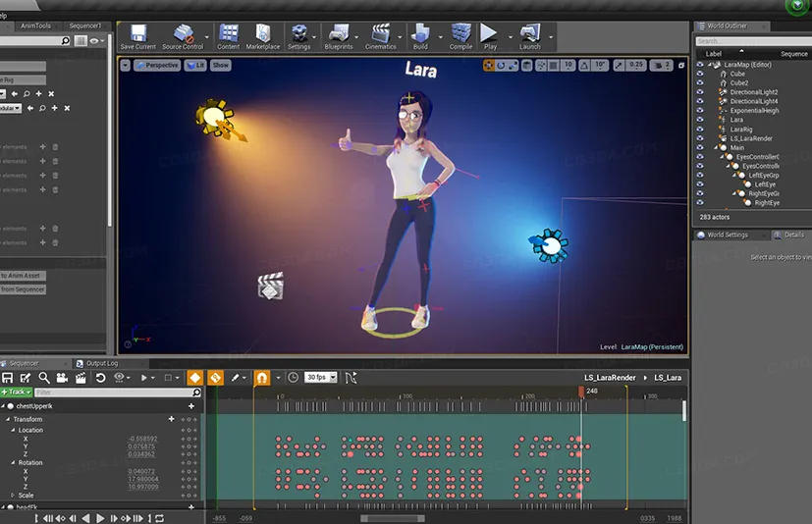
Task: Open editor Settings in the toolbar
Action: click(x=298, y=36)
